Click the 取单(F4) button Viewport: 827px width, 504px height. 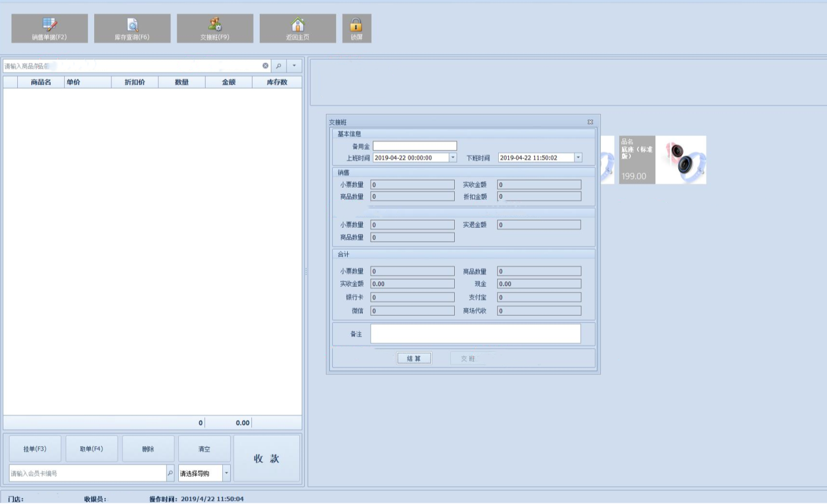[x=91, y=449]
